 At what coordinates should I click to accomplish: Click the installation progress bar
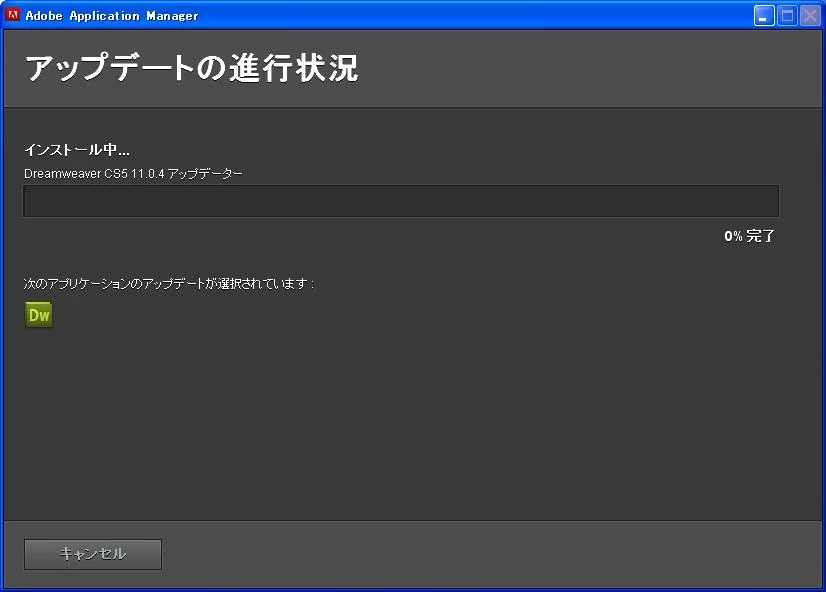401,201
